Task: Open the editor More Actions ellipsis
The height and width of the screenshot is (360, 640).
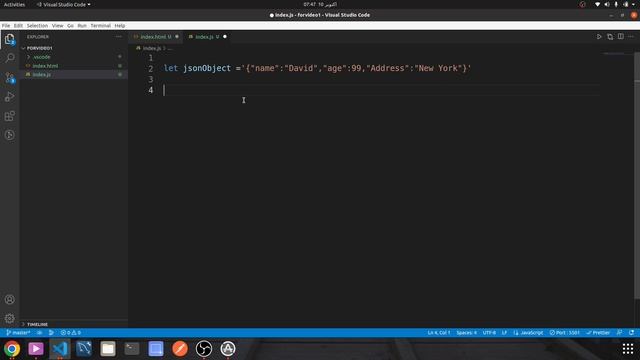Action: (631, 37)
